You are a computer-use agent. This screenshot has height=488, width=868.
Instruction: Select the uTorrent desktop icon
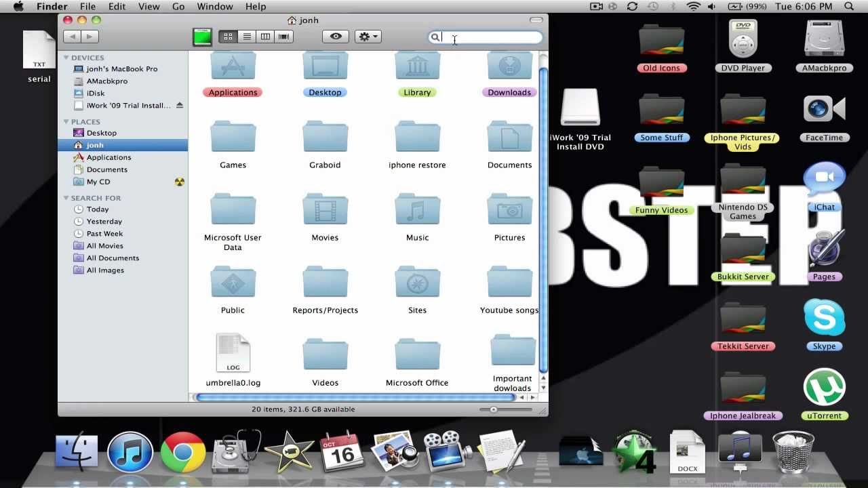click(824, 388)
